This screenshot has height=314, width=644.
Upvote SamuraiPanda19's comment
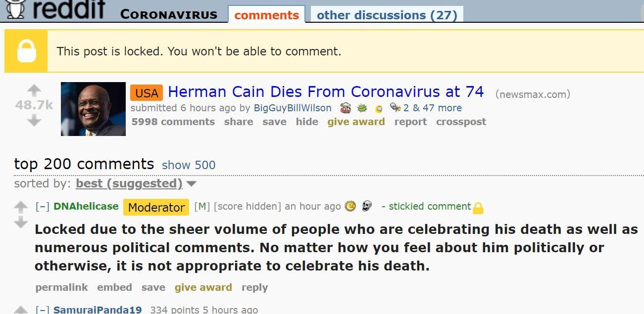[20, 310]
